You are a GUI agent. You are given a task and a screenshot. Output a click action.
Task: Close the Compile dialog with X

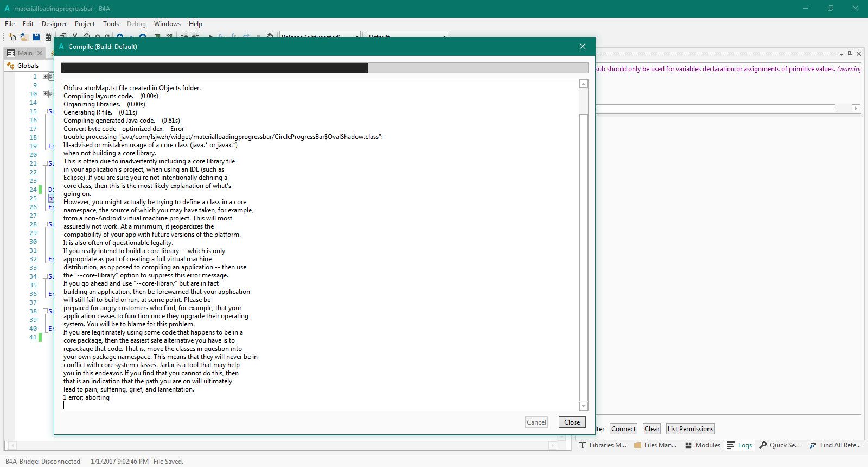point(583,46)
